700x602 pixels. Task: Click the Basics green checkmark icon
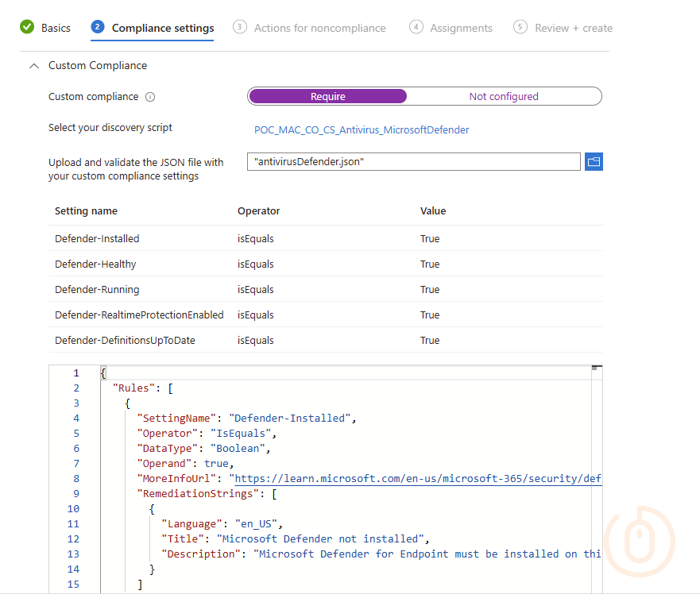(27, 27)
